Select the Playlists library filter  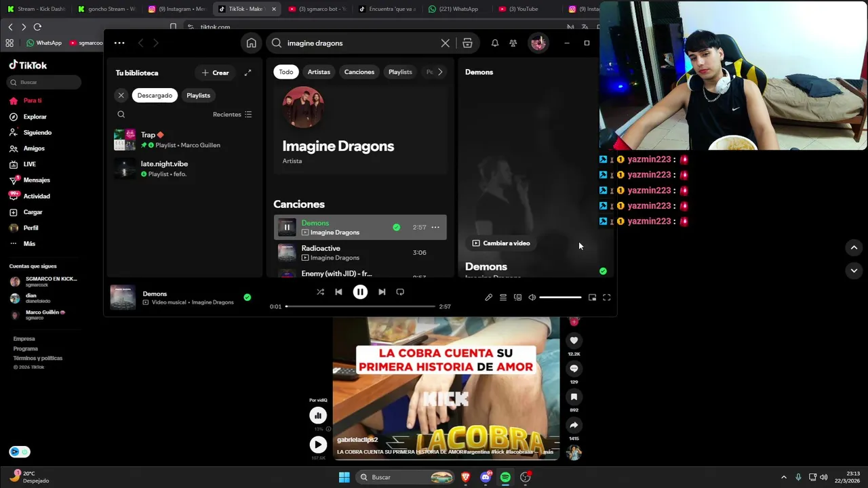point(198,96)
